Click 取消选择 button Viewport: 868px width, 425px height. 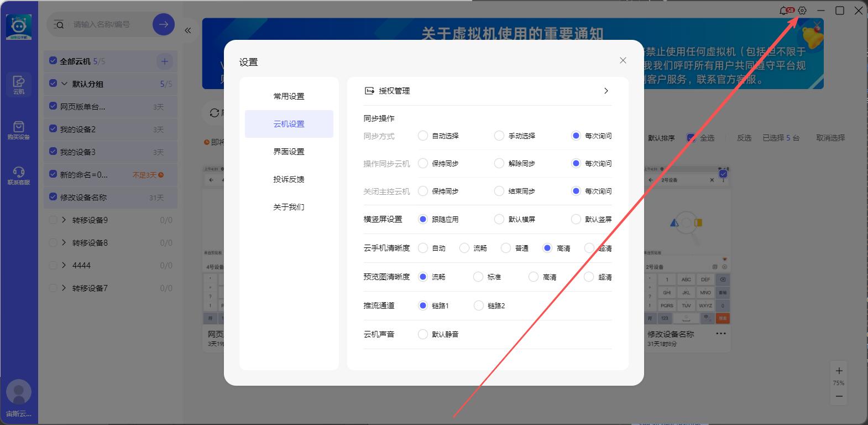(x=830, y=138)
